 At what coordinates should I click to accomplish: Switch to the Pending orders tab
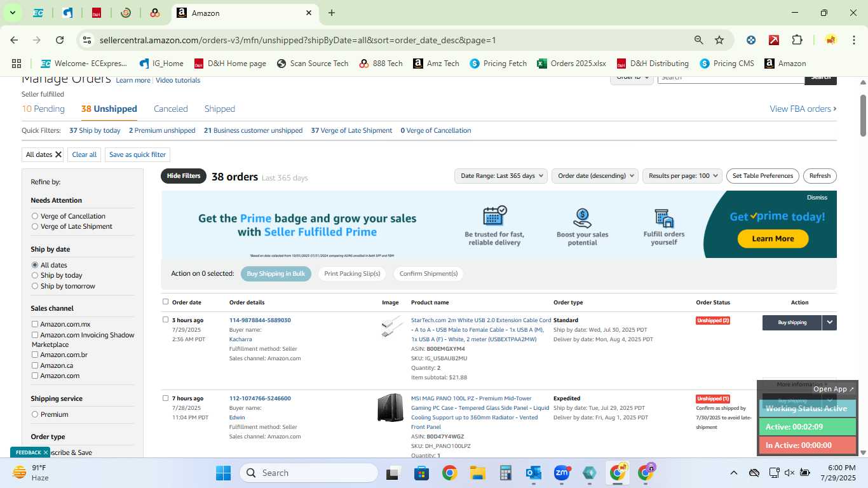[x=43, y=109]
